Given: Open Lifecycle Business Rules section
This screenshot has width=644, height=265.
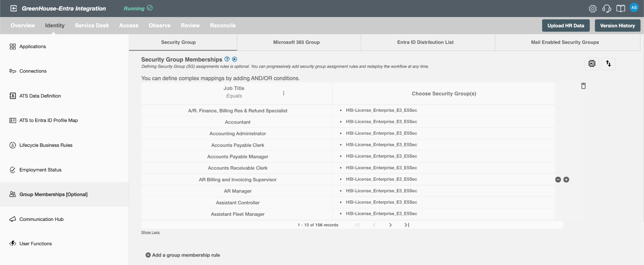Looking at the screenshot, I should tap(46, 145).
